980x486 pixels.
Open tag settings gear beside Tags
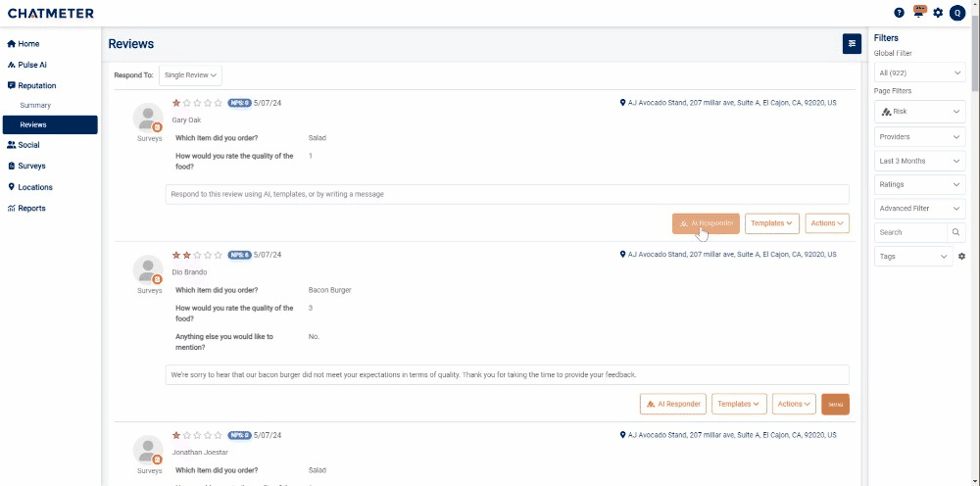point(961,257)
